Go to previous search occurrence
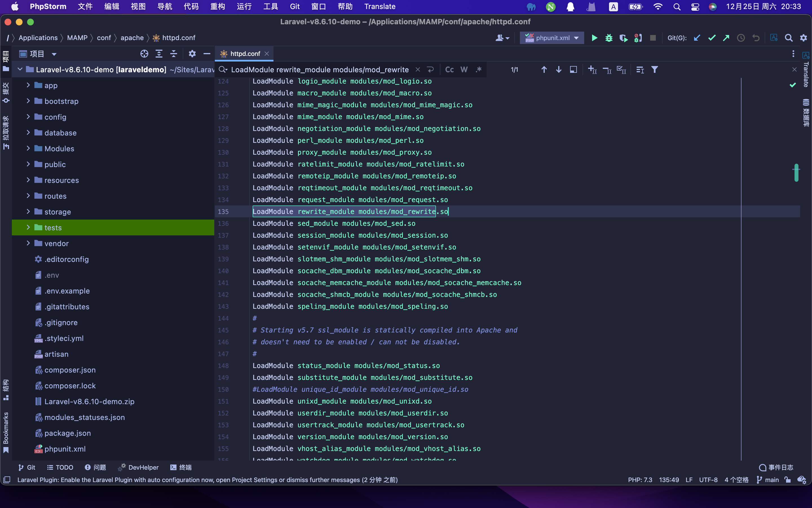This screenshot has width=812, height=508. pos(544,69)
